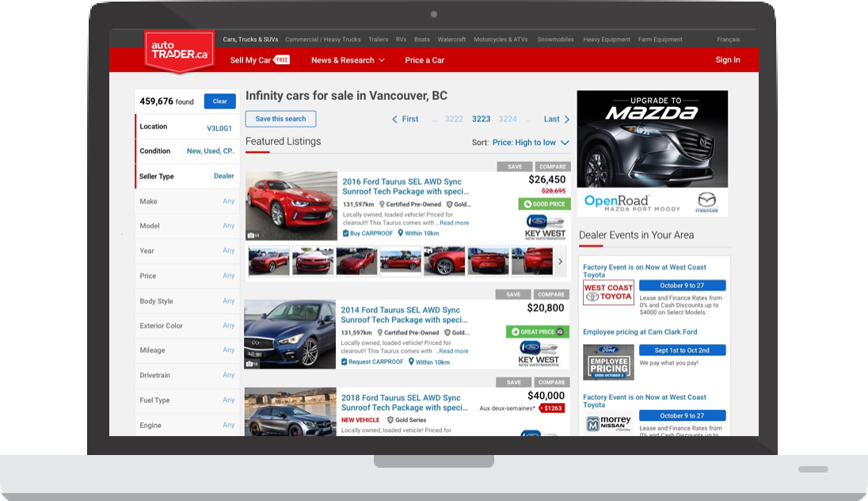Select the Farm Equipment tab
The height and width of the screenshot is (501, 868).
(660, 40)
